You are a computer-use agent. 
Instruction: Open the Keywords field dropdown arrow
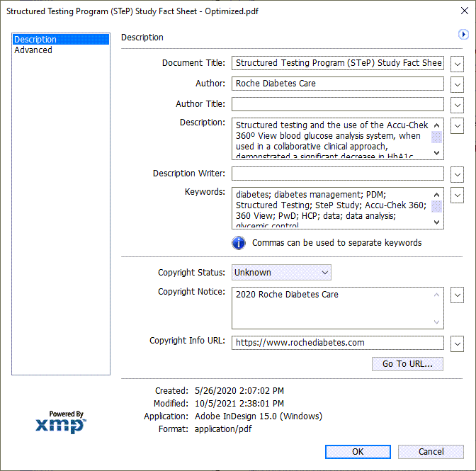[457, 195]
